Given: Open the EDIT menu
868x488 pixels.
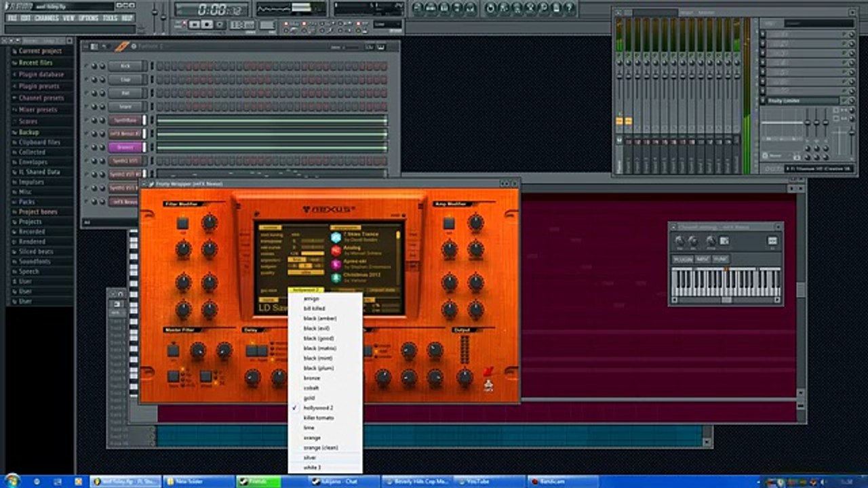Looking at the screenshot, I should pos(26,18).
